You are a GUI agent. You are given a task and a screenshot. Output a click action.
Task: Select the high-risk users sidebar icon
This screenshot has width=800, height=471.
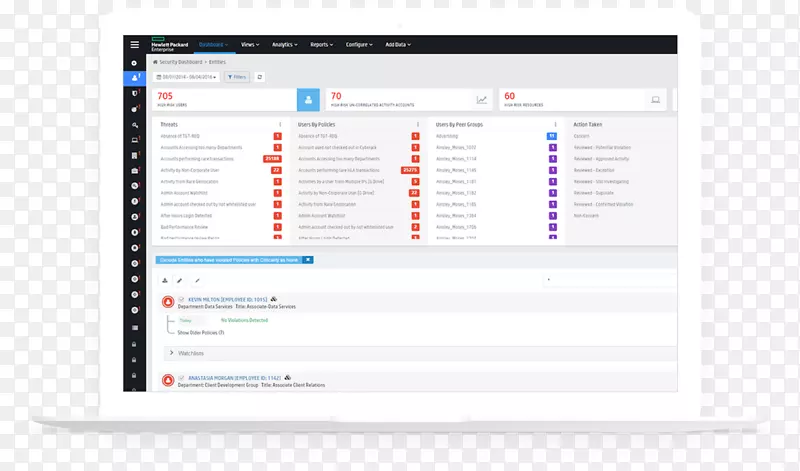pos(135,78)
